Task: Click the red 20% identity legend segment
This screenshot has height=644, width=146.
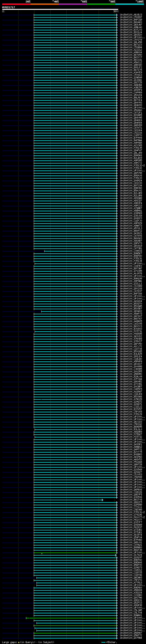Action: point(16,4)
